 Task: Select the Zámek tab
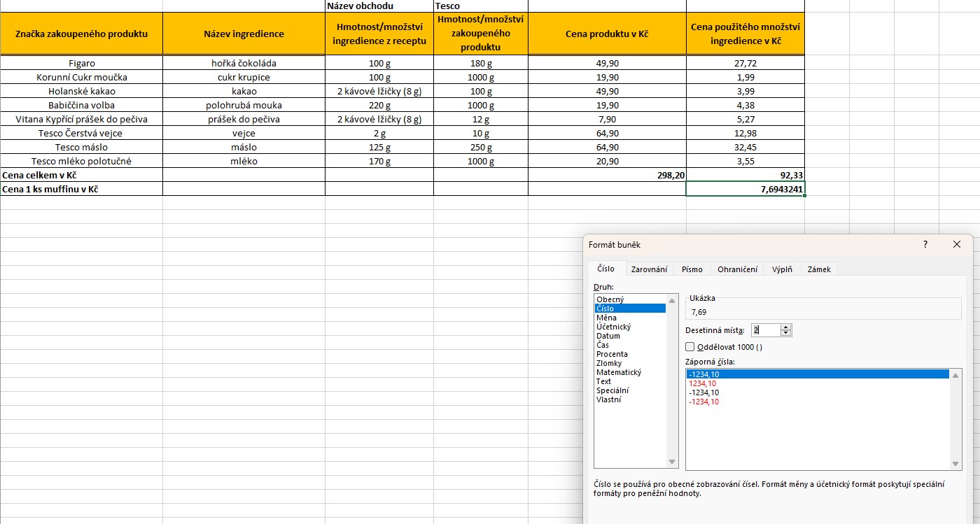coord(818,269)
